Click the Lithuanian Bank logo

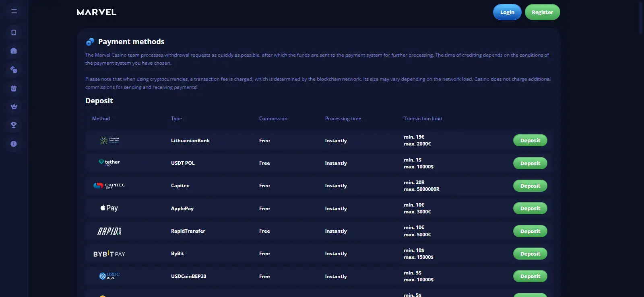[x=109, y=140]
